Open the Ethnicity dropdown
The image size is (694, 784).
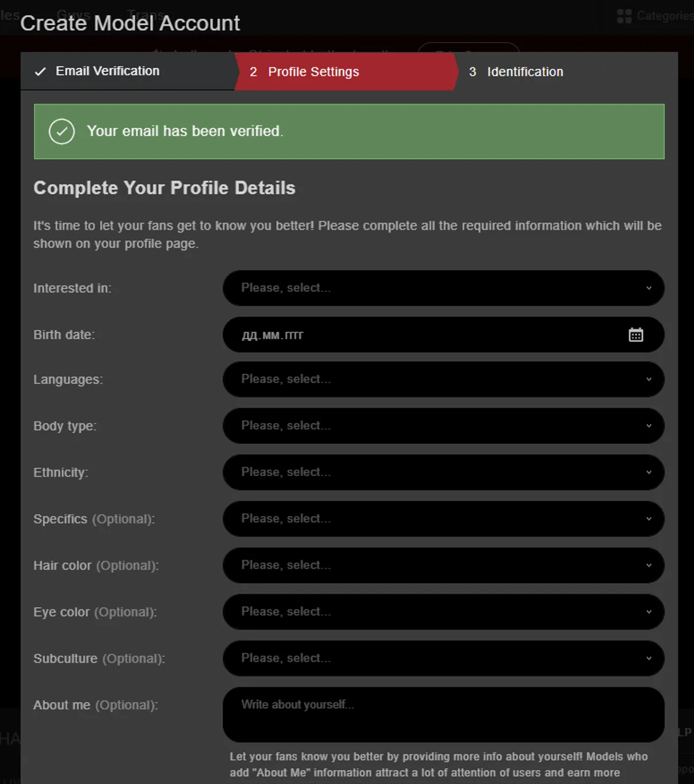(x=443, y=473)
